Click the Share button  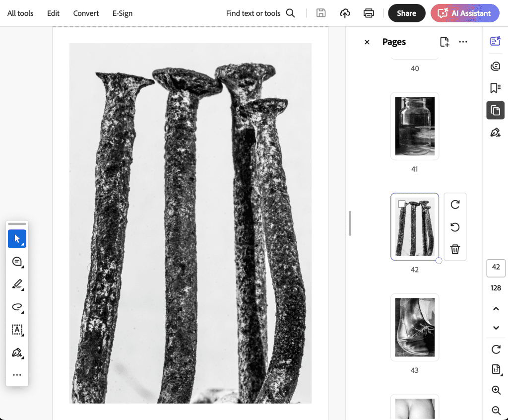tap(407, 13)
